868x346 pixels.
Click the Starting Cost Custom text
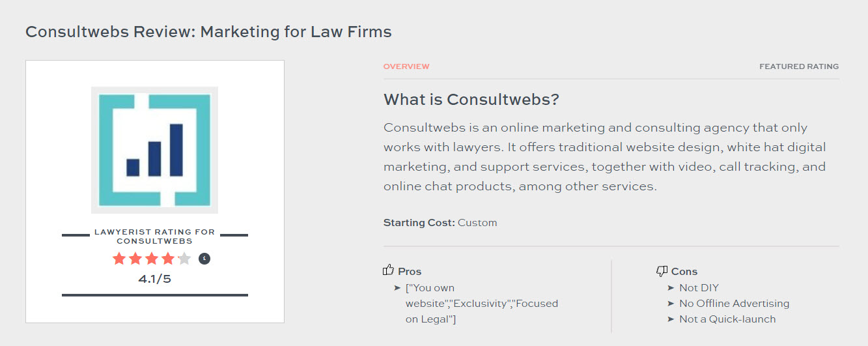[x=440, y=223]
